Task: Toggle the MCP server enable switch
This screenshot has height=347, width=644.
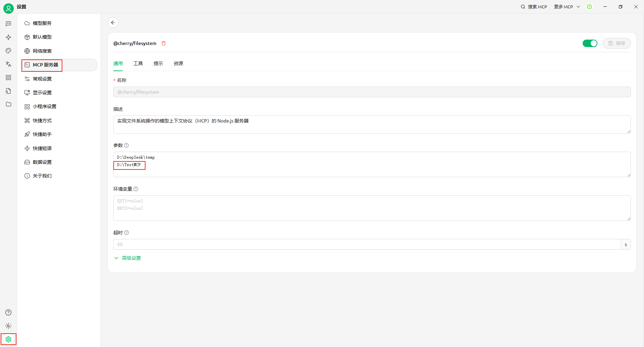Action: click(x=590, y=43)
